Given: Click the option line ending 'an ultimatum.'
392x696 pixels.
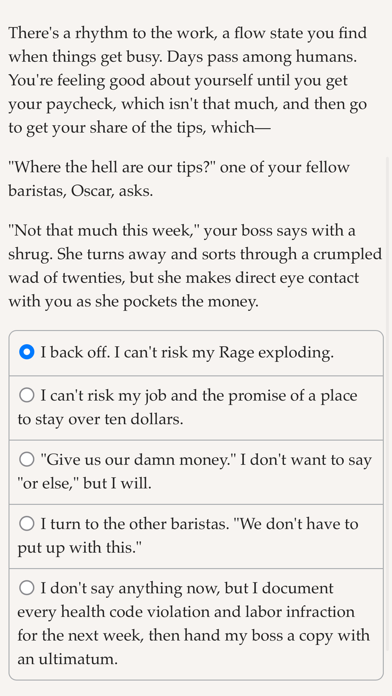Looking at the screenshot, I should pos(67,659).
